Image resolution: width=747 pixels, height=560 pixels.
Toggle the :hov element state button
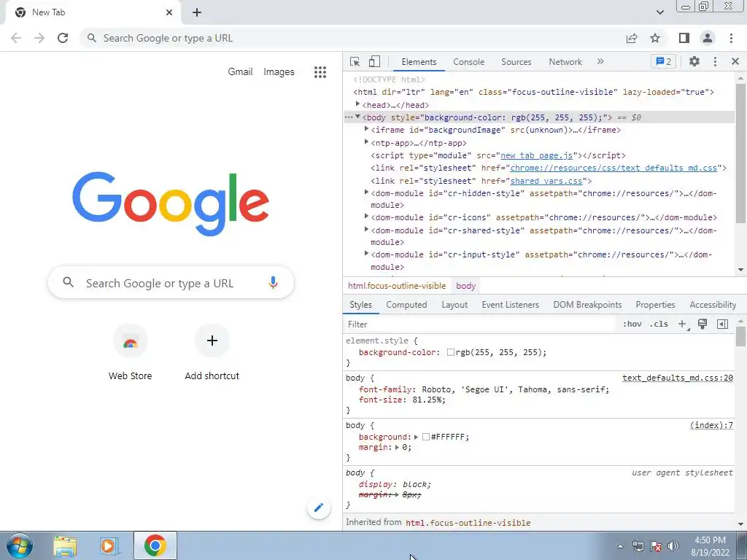click(632, 324)
